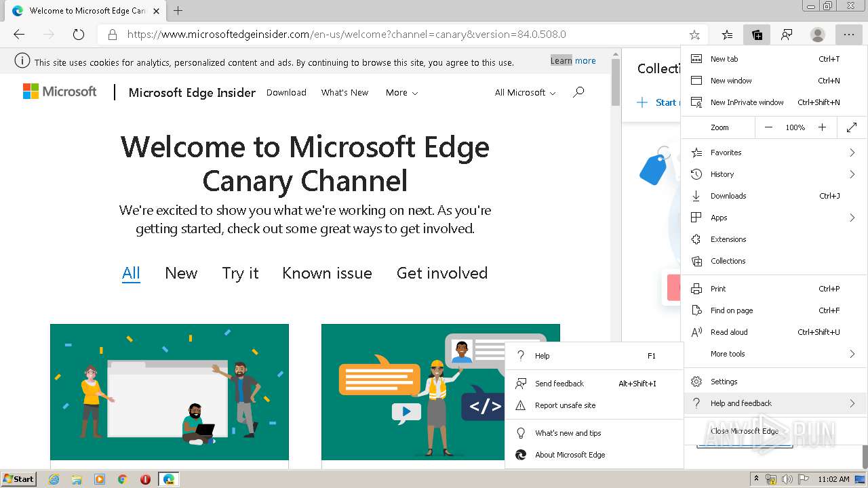This screenshot has width=868, height=488.
Task: Click the network icon in system tray
Action: (x=771, y=479)
